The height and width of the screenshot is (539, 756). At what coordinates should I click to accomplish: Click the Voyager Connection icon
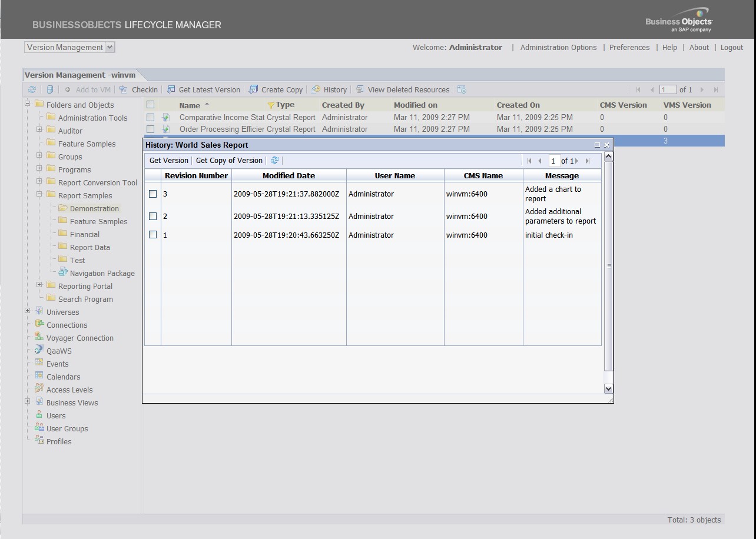coord(39,337)
